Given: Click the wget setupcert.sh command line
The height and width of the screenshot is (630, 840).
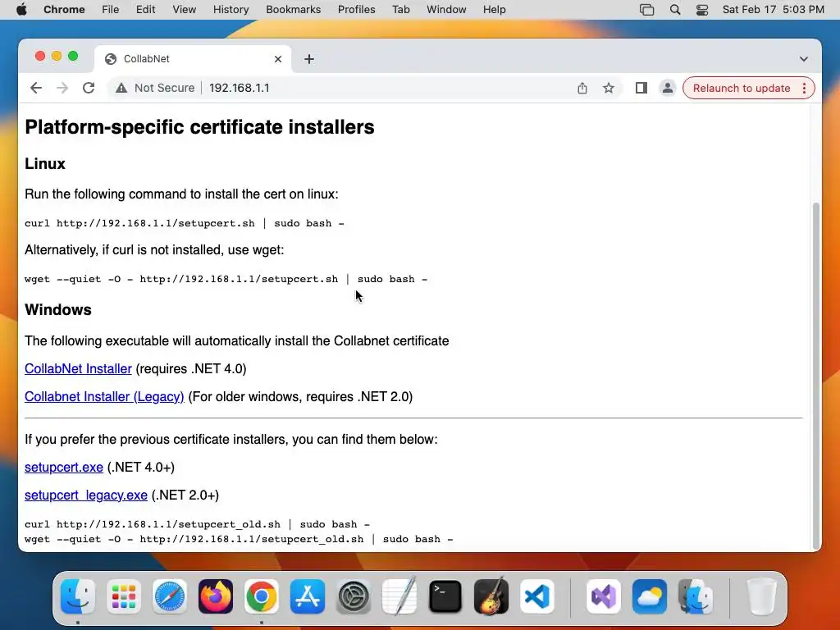Looking at the screenshot, I should [226, 279].
